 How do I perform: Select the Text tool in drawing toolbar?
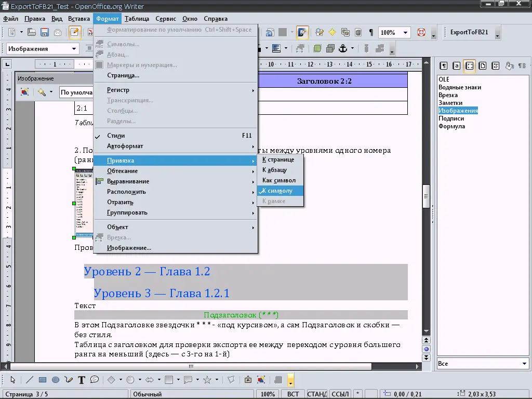[82, 380]
